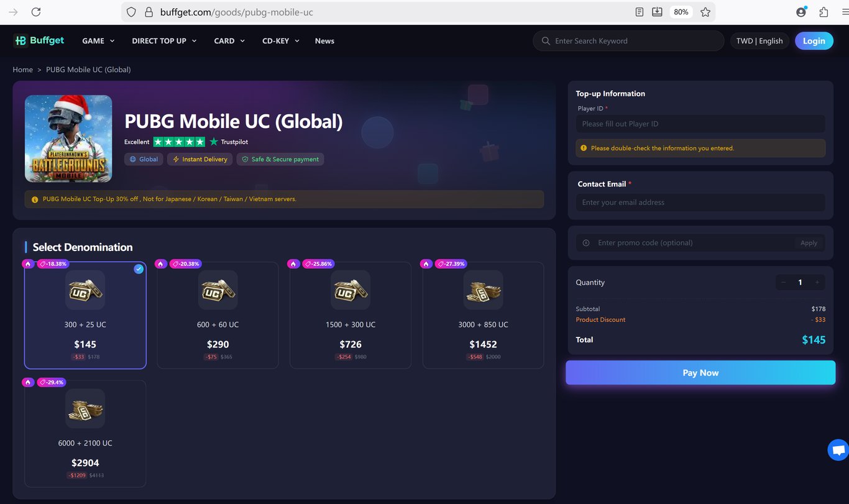Open TWD | English currency language selector
Screen dimensions: 849x504
[760, 41]
